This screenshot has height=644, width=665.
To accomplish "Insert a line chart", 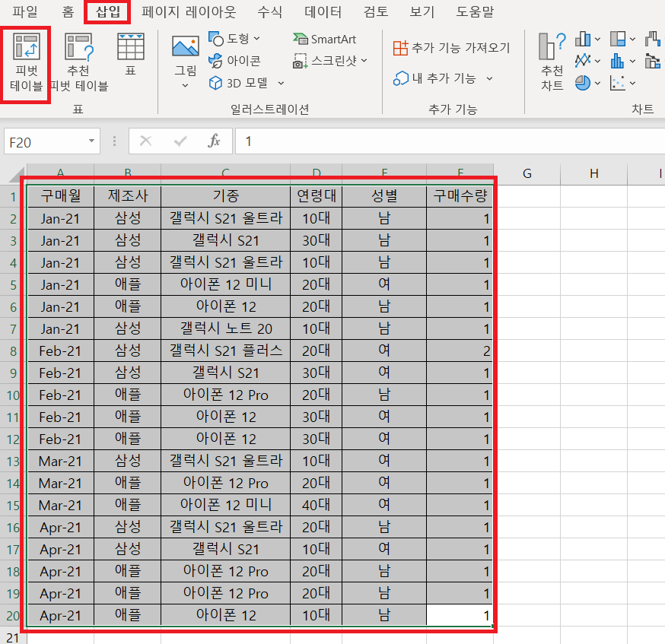I will (583, 61).
